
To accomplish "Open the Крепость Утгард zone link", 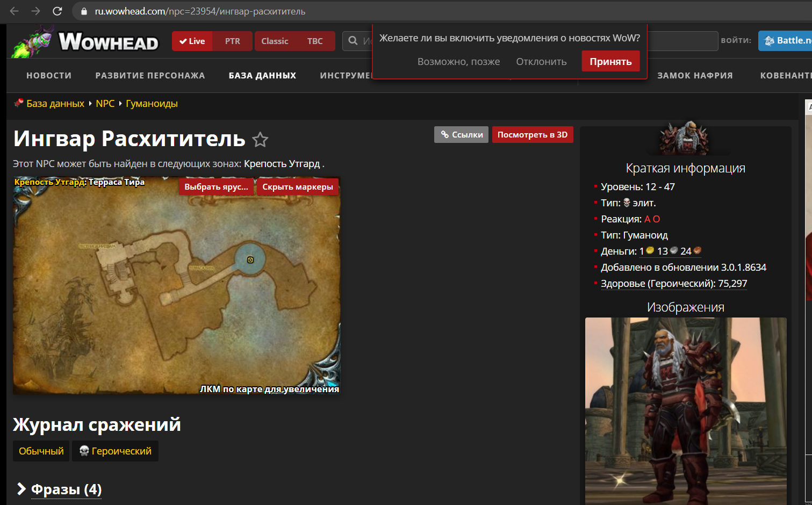I will (282, 164).
